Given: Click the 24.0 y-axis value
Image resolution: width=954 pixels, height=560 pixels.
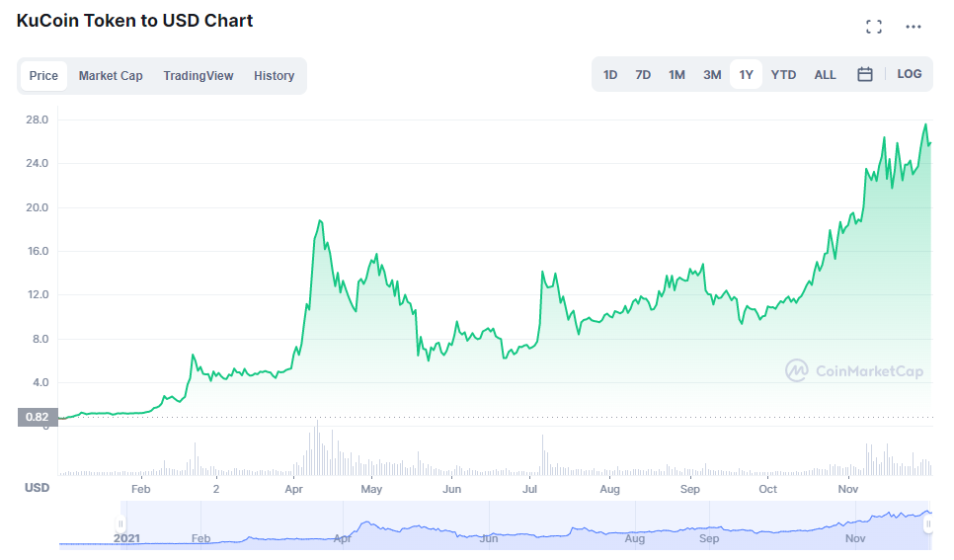Looking at the screenshot, I should point(38,163).
